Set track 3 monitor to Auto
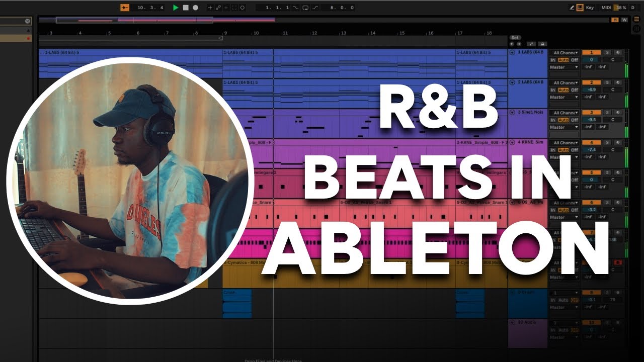The height and width of the screenshot is (362, 644). (x=563, y=120)
